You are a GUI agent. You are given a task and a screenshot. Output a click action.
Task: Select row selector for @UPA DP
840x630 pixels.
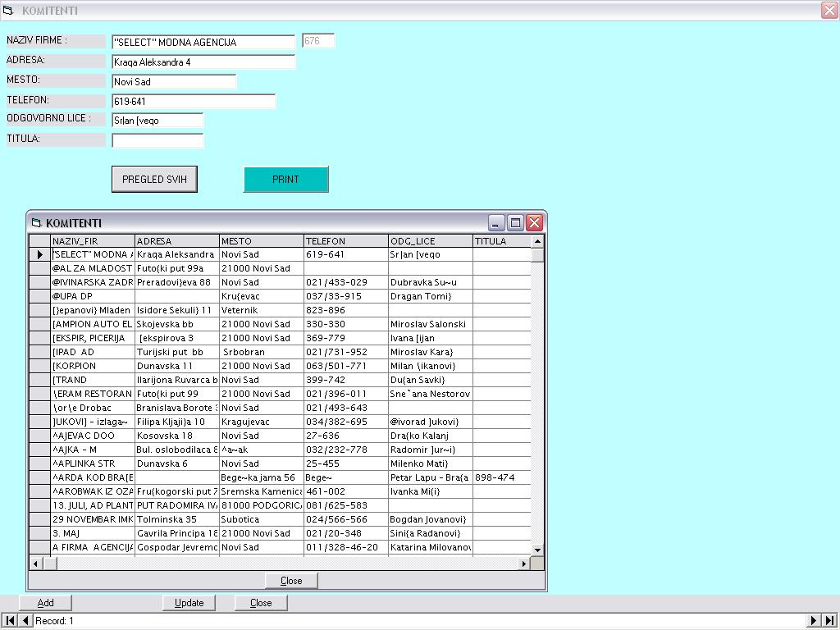click(39, 296)
